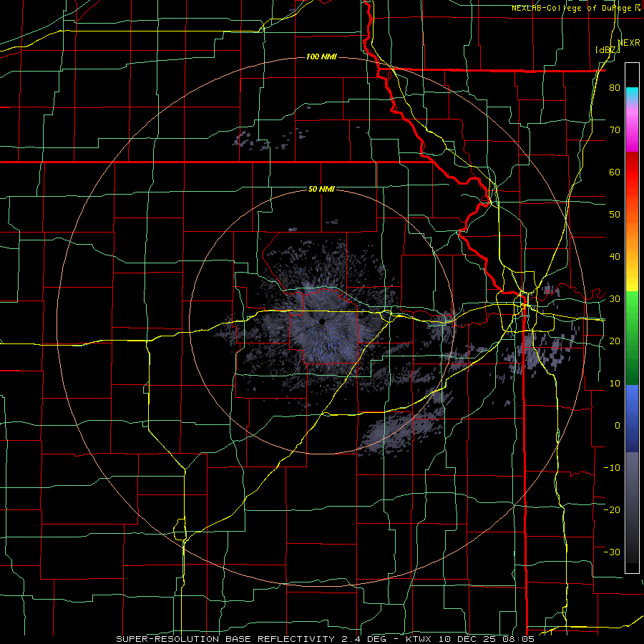This screenshot has height=644, width=644.
Task: Click the blue band of the reflectivity color bar
Action: [632, 419]
